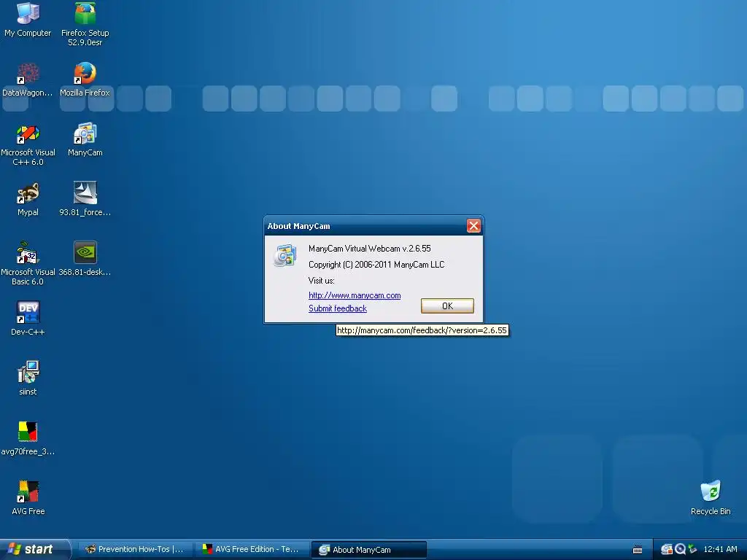Click the Submit feedback link
Screen dimensions: 747x560
337,308
